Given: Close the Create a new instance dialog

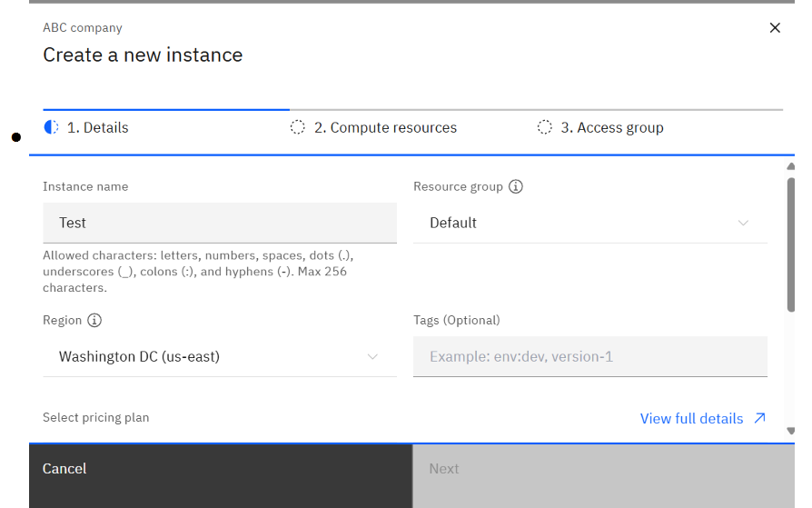Looking at the screenshot, I should [775, 28].
